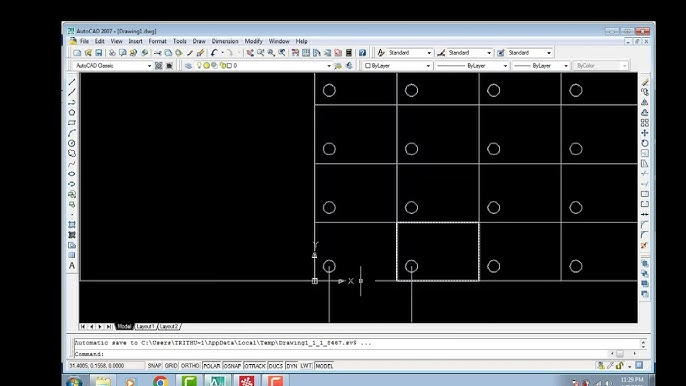
Task: Select the Erase tool in Modify toolbar
Action: coord(645,82)
